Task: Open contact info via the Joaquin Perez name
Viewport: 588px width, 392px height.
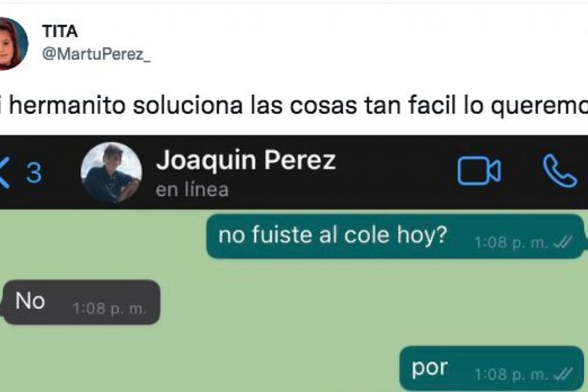Action: [245, 161]
